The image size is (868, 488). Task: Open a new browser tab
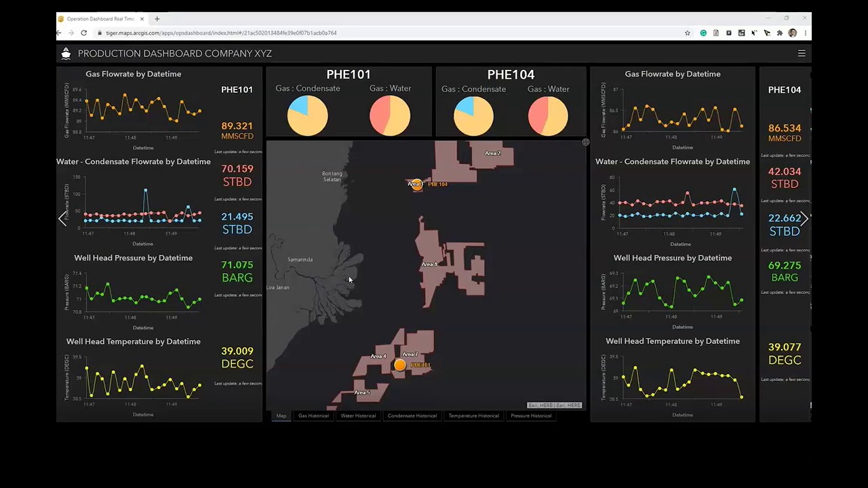pyautogui.click(x=157, y=19)
